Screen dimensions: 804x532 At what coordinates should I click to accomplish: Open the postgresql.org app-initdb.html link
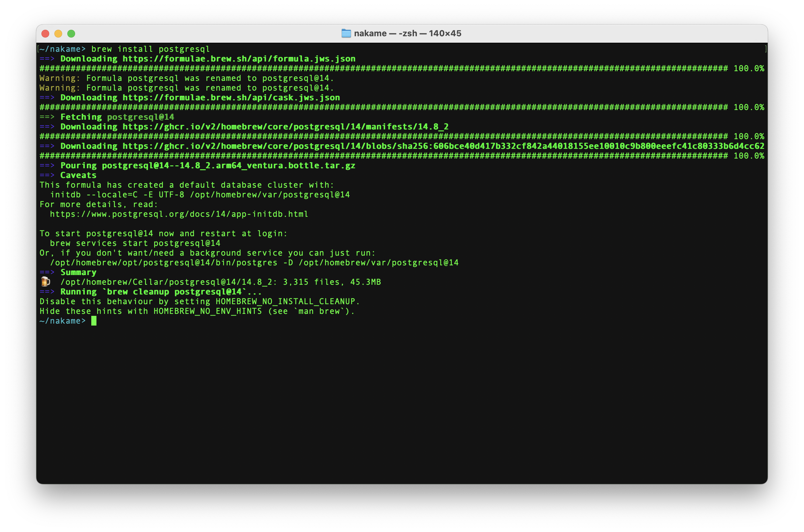click(x=179, y=215)
